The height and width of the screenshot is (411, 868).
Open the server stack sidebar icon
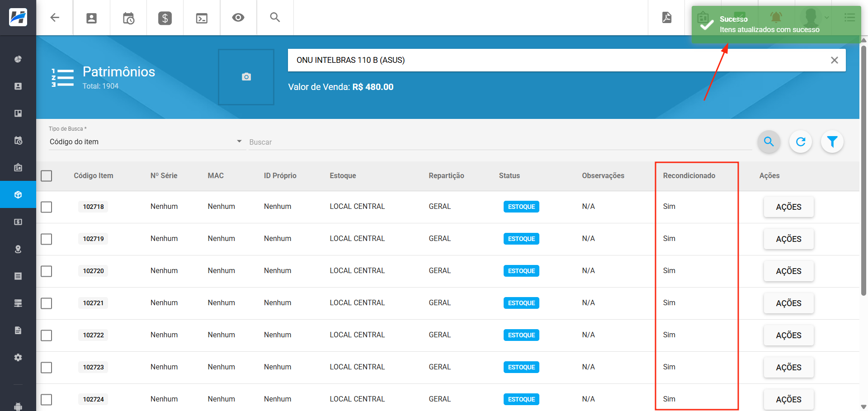tap(18, 303)
